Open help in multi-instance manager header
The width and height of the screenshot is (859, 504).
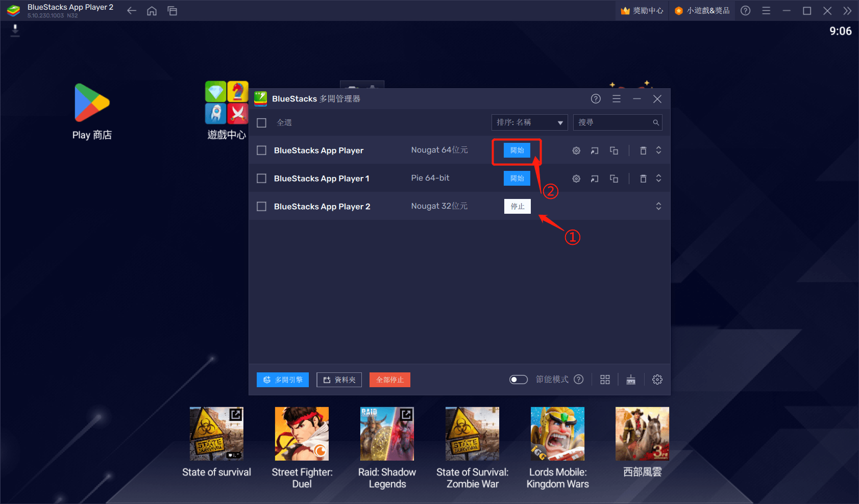coord(596,99)
